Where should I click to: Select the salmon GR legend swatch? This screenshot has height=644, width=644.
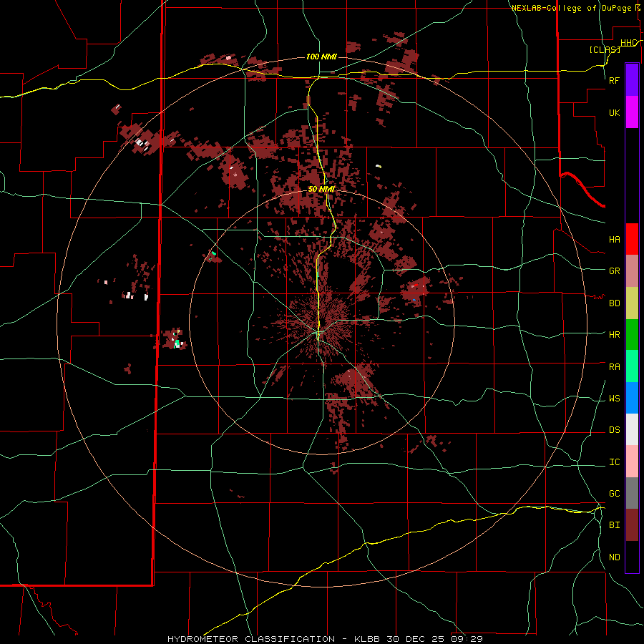coord(632,271)
